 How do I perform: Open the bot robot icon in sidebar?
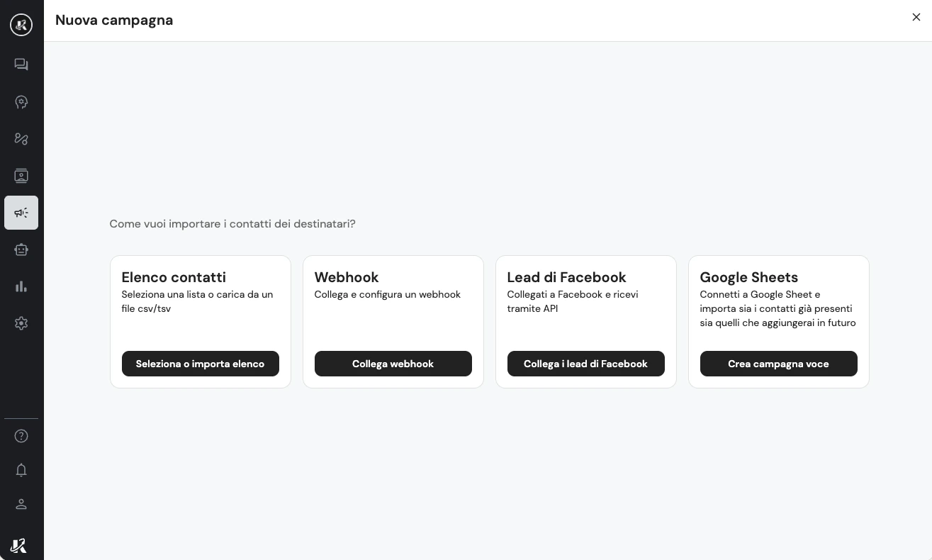(x=21, y=250)
